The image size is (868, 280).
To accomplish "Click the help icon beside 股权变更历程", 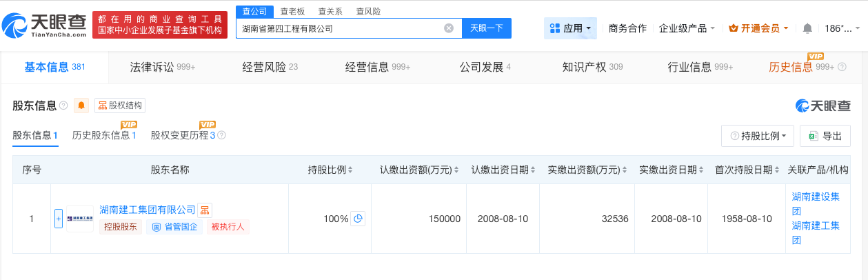I will [x=221, y=135].
